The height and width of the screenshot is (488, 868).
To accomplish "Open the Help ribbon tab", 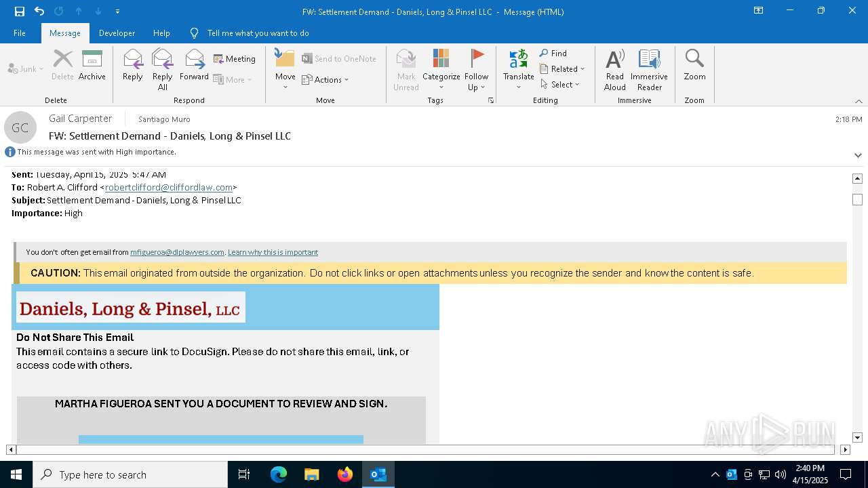I will (x=161, y=33).
